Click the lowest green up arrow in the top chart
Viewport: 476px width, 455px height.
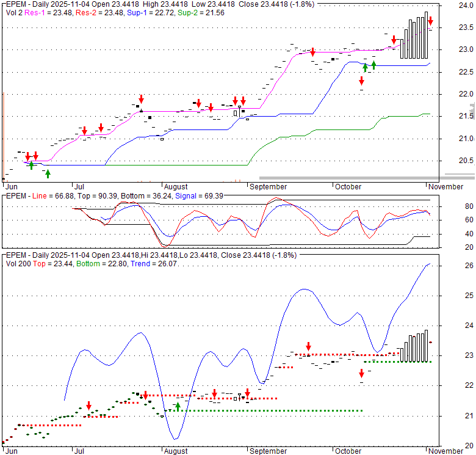tap(48, 173)
